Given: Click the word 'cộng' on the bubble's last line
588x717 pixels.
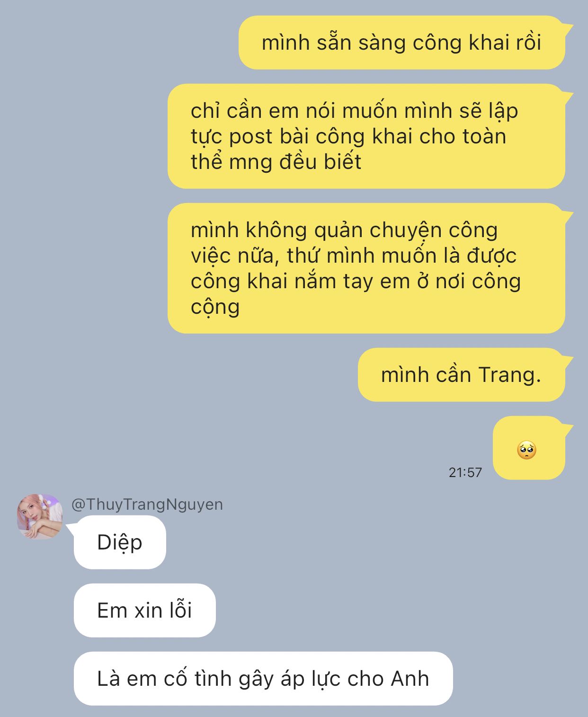Looking at the screenshot, I should [x=215, y=307].
